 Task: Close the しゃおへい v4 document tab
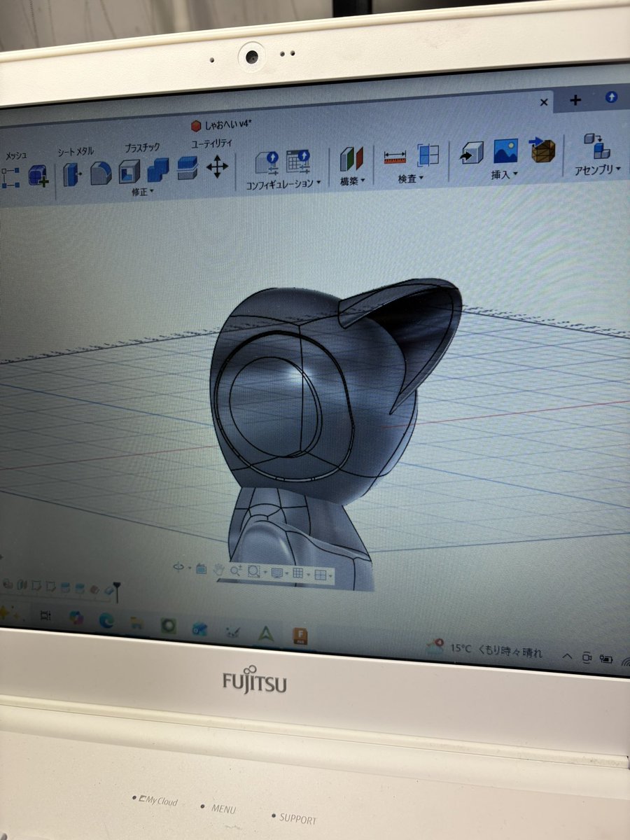(543, 102)
